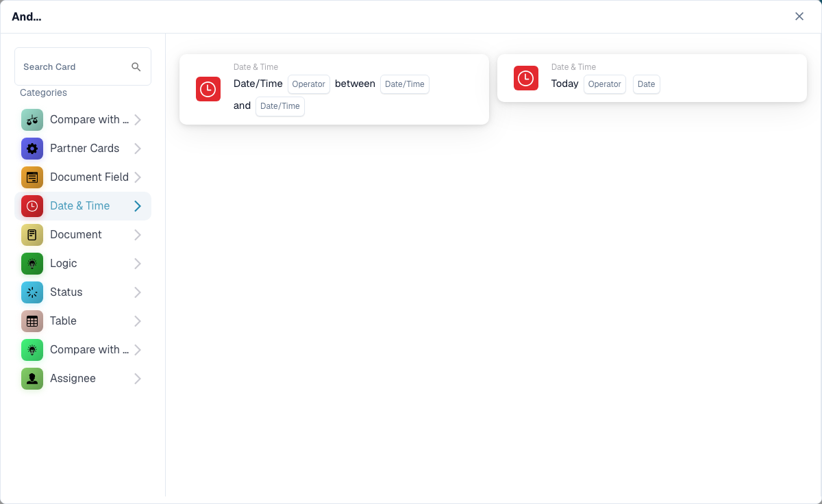The width and height of the screenshot is (822, 504).
Task: Select the Document Field category
Action: (x=83, y=177)
